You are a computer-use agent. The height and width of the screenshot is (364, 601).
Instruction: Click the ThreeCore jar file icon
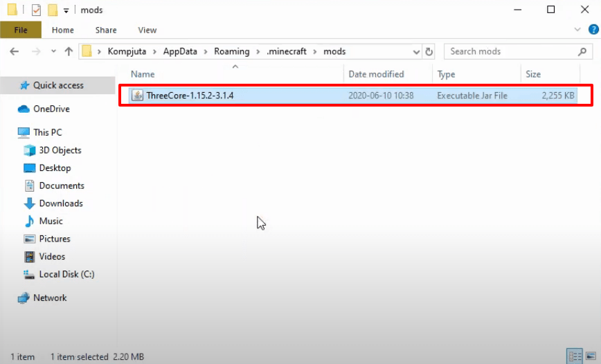point(137,95)
